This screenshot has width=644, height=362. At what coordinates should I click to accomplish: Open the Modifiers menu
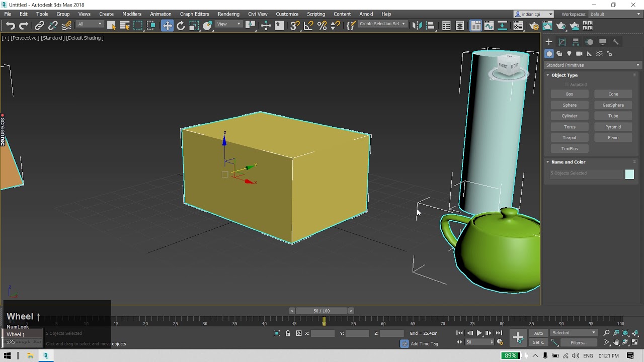tap(132, 14)
